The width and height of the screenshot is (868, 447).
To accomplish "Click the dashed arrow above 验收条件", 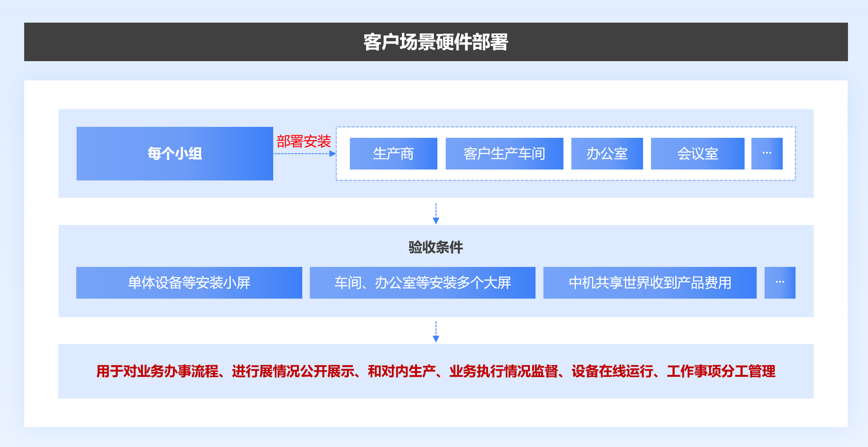I will pyautogui.click(x=436, y=213).
